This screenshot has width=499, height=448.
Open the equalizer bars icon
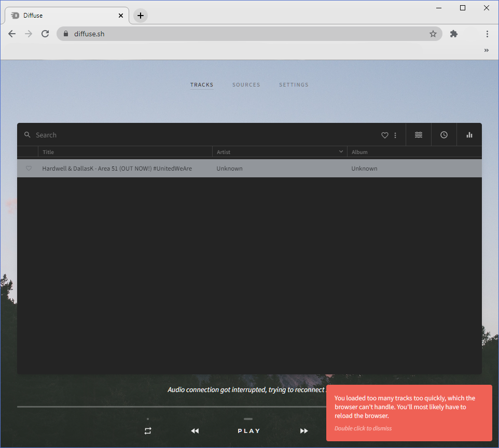point(469,135)
